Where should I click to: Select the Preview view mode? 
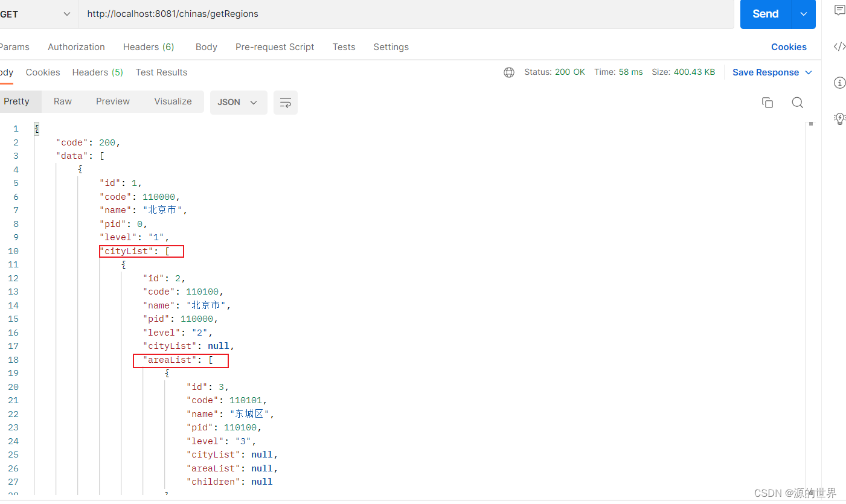113,101
